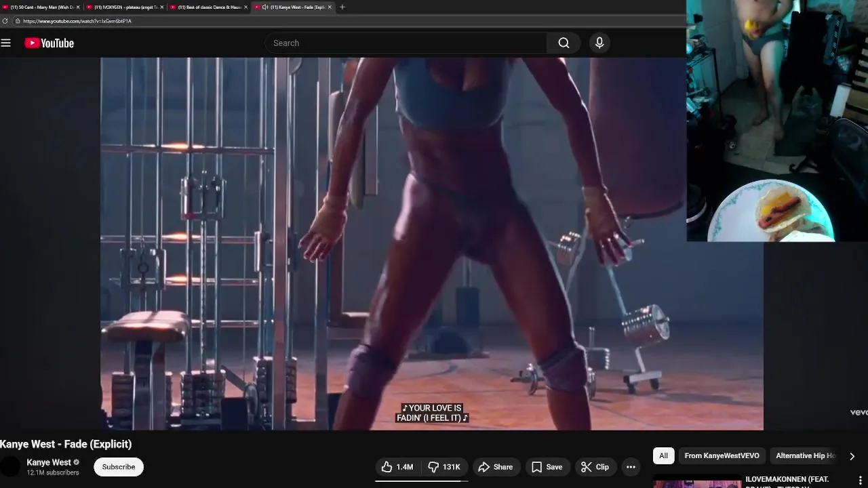This screenshot has height=488, width=868.
Task: Focus the YouTube Search field
Action: 406,43
